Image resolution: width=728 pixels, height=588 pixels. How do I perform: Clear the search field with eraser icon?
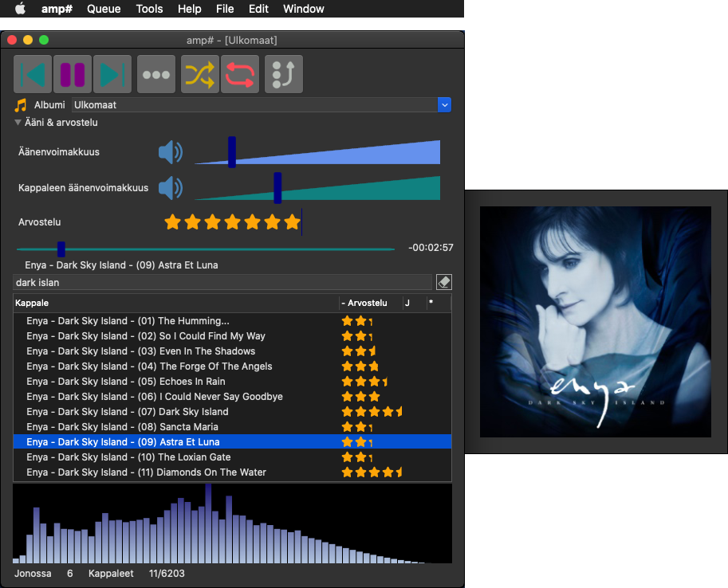click(444, 282)
